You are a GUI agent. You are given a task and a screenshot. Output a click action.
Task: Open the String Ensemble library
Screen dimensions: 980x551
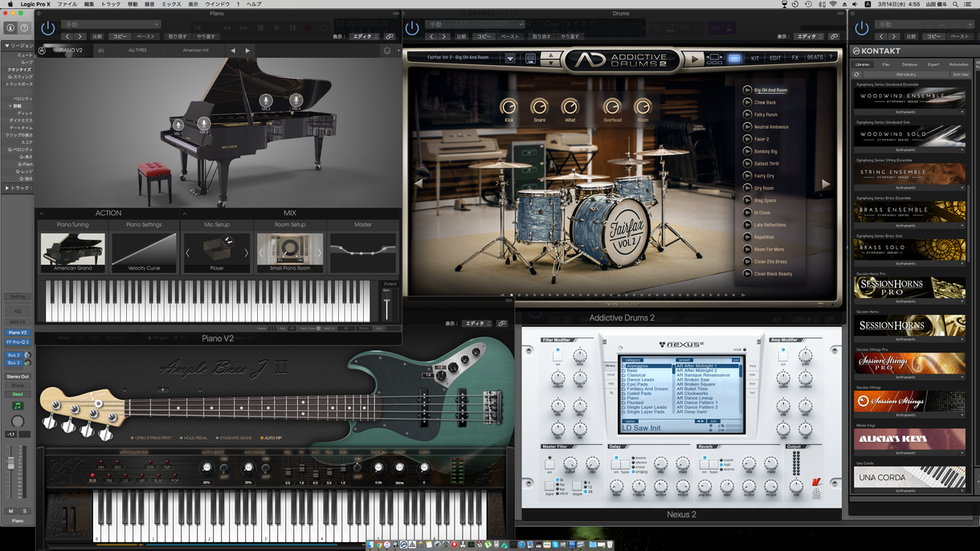909,174
